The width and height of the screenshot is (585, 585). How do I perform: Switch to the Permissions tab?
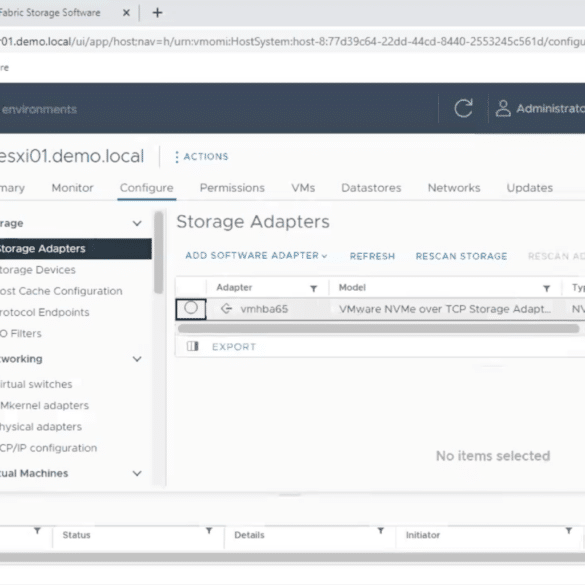(x=232, y=188)
